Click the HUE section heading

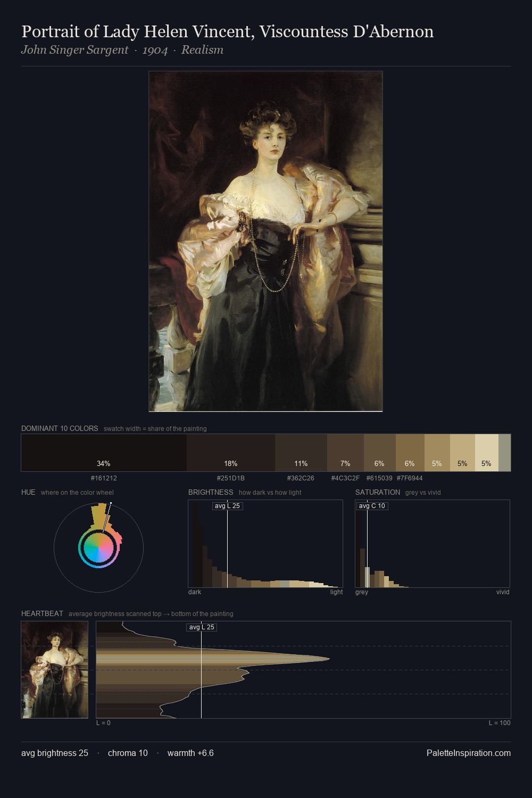[28, 492]
